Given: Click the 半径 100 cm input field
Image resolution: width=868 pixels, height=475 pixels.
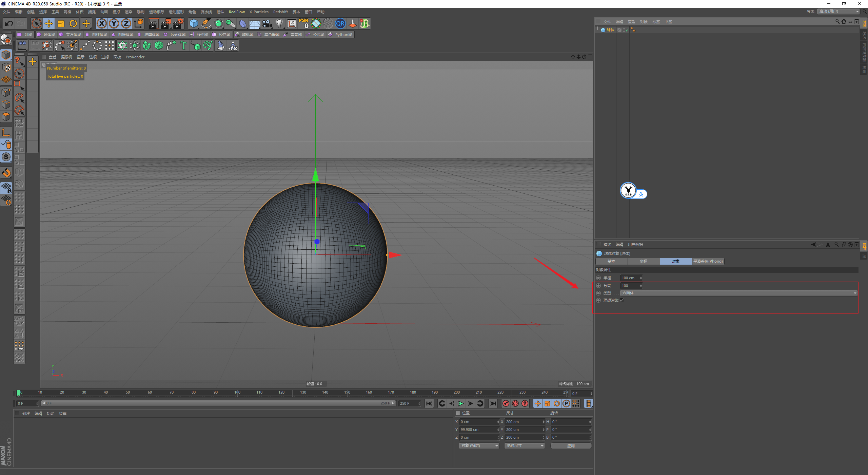Looking at the screenshot, I should 630,278.
